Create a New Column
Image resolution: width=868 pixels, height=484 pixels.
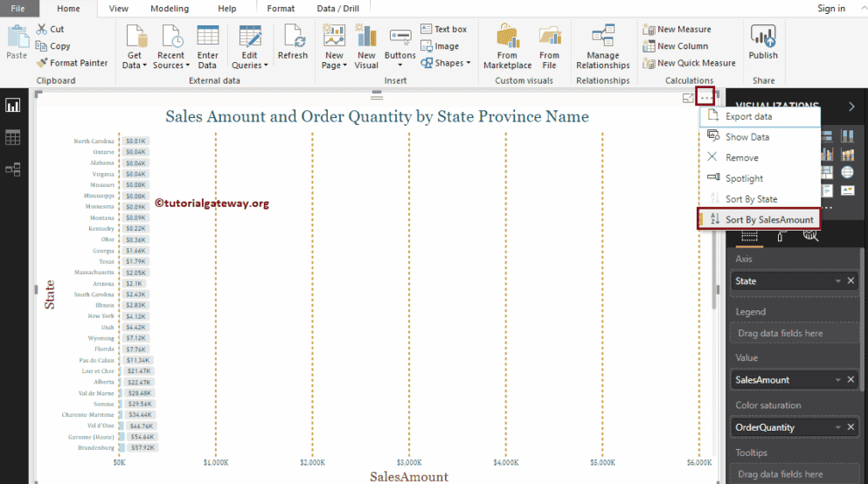676,46
